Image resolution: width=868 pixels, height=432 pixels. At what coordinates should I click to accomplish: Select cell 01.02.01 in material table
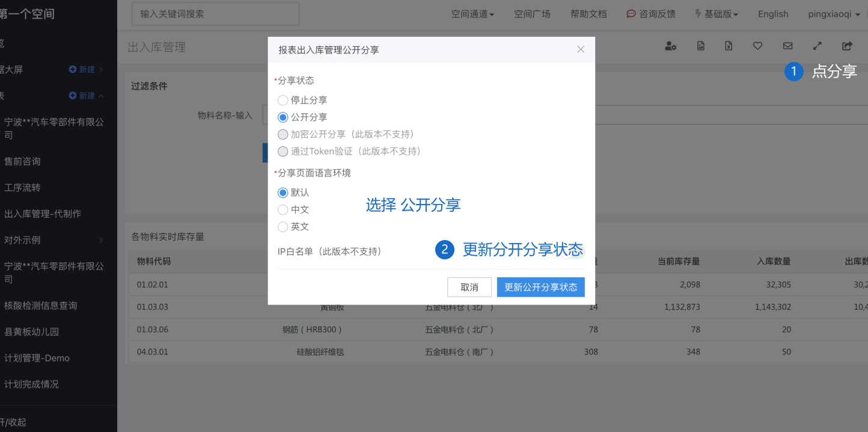coord(153,284)
